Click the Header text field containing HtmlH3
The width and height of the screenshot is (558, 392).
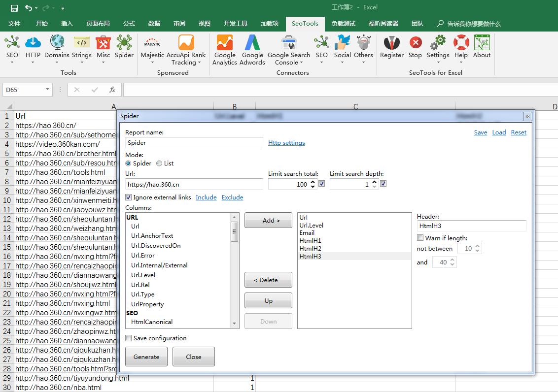(471, 226)
